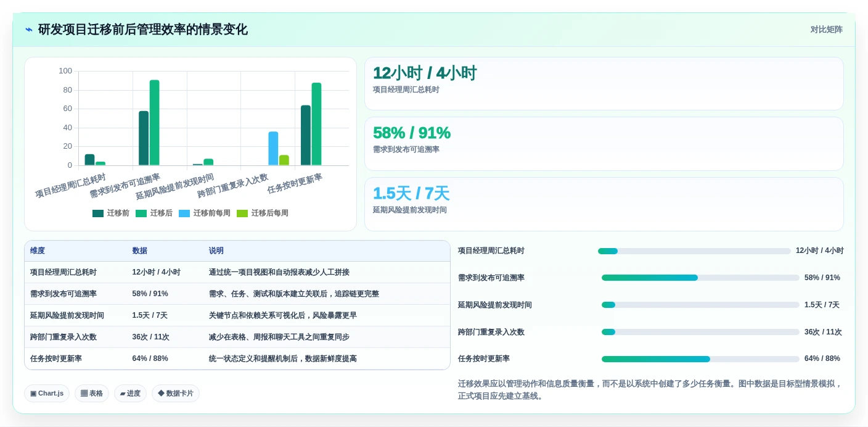Screen dimensions: 868x427
Task: Click the 延期风险提前发现时间 progress bar
Action: (700, 305)
